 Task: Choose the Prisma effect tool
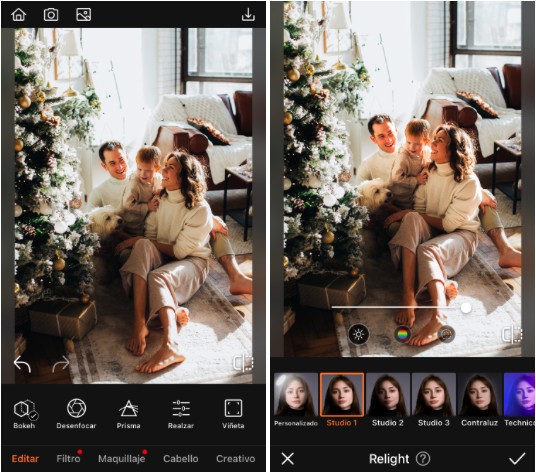(129, 414)
